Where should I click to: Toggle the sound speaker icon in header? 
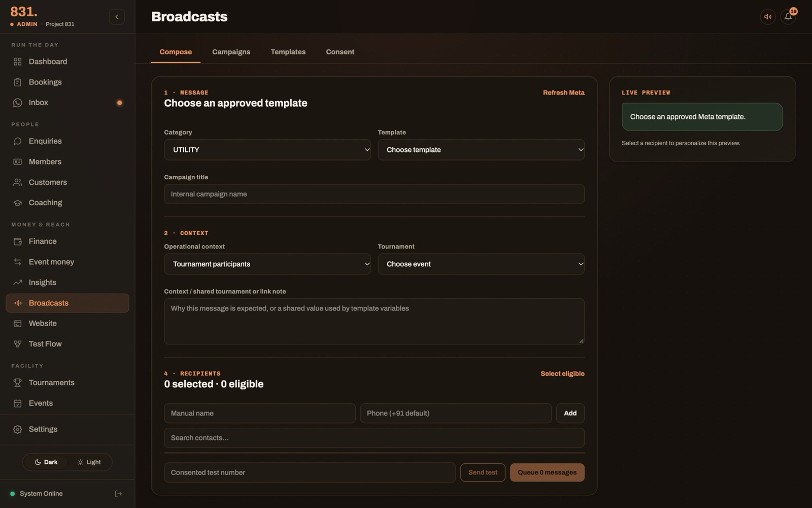[x=768, y=17]
